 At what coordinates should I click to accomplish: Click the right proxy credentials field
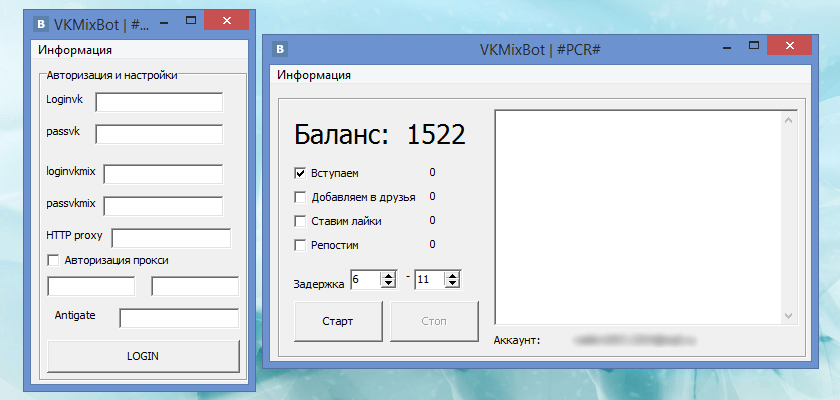point(195,286)
